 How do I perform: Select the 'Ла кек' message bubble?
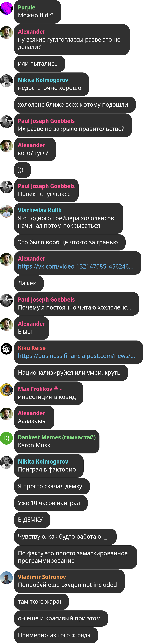point(29,284)
